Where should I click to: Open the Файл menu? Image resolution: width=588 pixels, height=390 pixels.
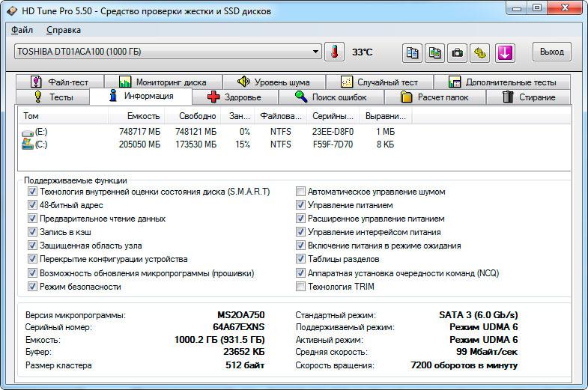pyautogui.click(x=22, y=30)
